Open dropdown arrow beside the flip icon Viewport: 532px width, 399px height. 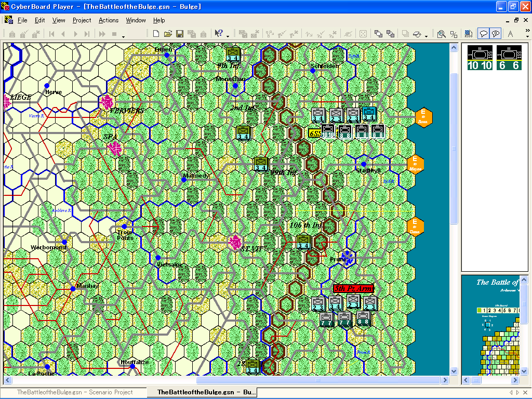tap(427, 36)
